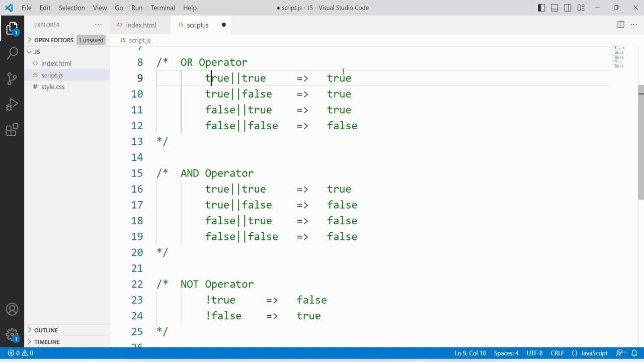The image size is (644, 362).
Task: Place cursor on 'OR Operator' comment text
Action: click(214, 62)
